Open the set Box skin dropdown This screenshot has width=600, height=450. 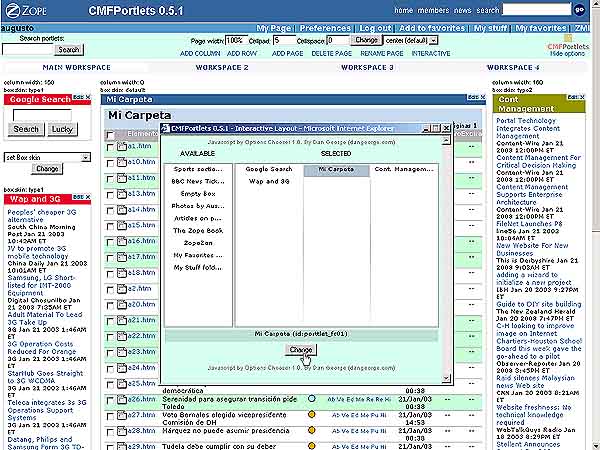coord(86,157)
